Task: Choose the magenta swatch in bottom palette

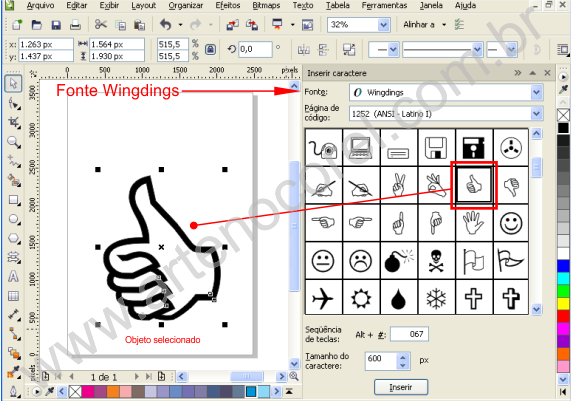Action: pyautogui.click(x=88, y=392)
